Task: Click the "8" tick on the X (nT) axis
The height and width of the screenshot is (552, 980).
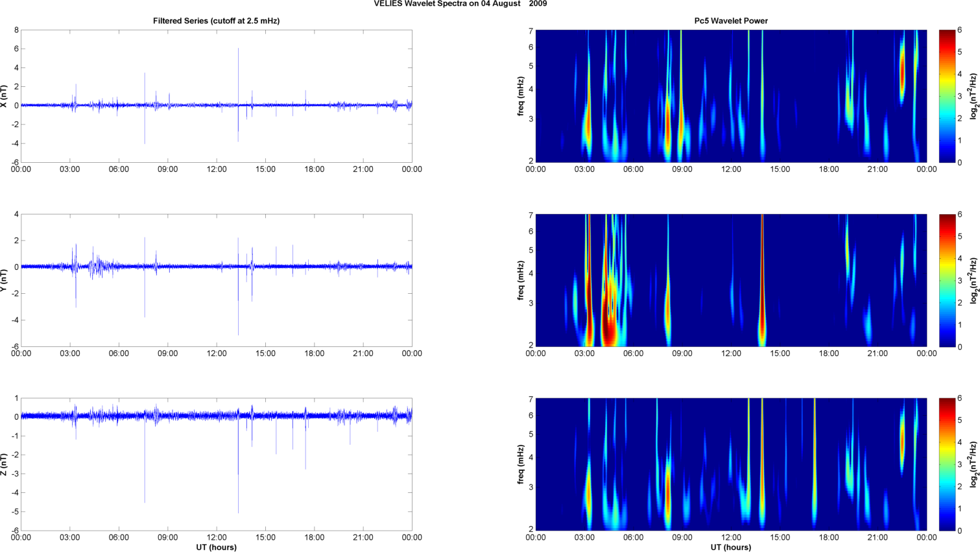Action: [16, 30]
